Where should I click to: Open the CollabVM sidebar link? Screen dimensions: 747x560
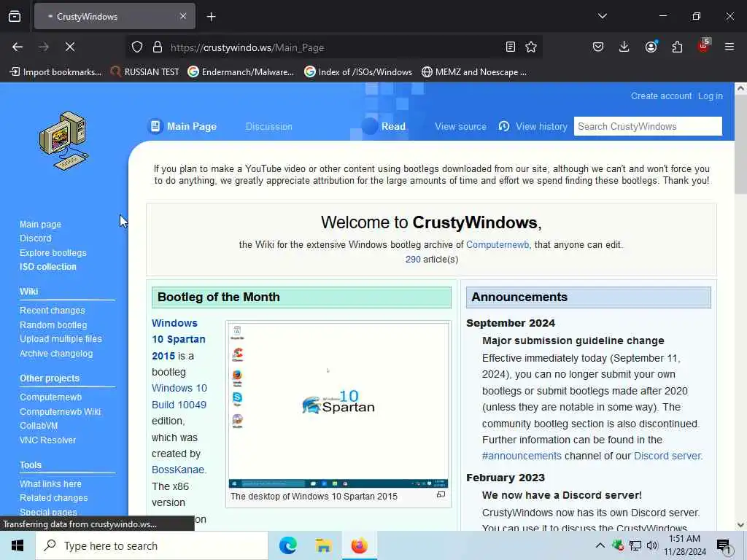click(39, 426)
